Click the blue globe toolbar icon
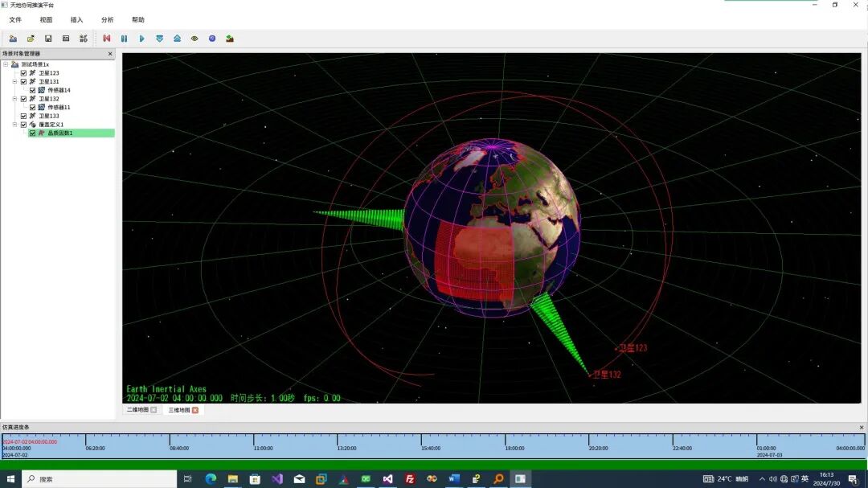The image size is (868, 488). coord(212,39)
